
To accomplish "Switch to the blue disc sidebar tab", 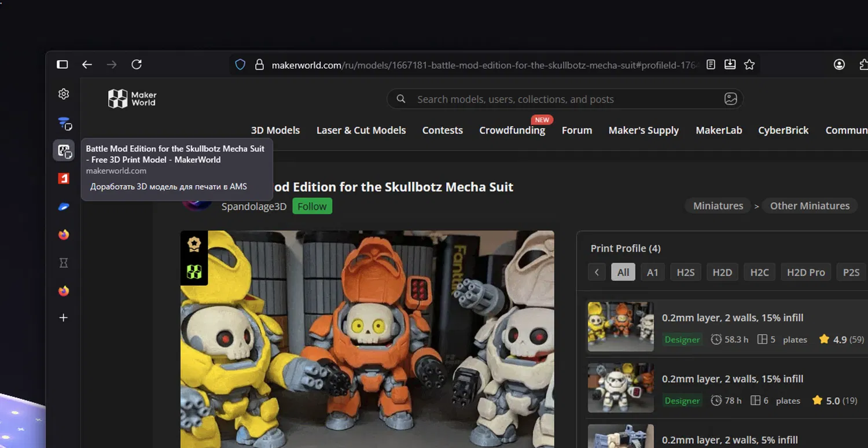I will (x=64, y=207).
